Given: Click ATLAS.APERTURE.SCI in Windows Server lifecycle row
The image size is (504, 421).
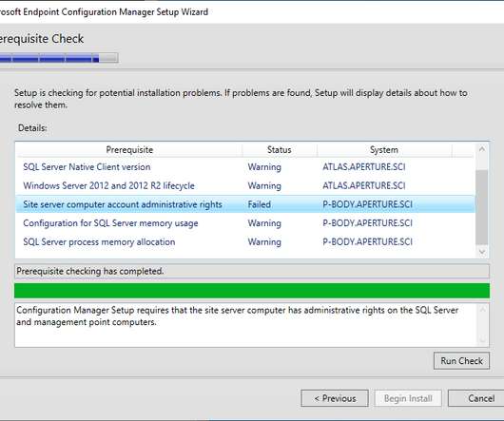Looking at the screenshot, I should pos(364,185).
